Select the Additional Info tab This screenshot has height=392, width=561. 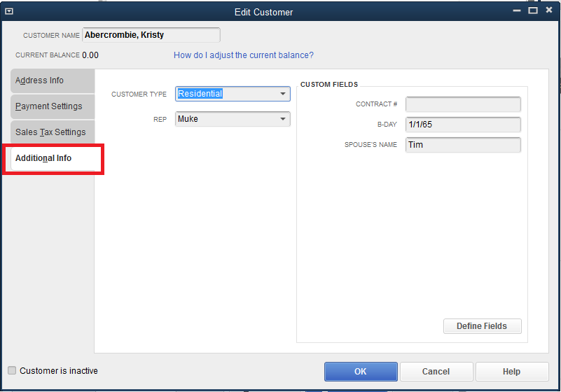[53, 158]
